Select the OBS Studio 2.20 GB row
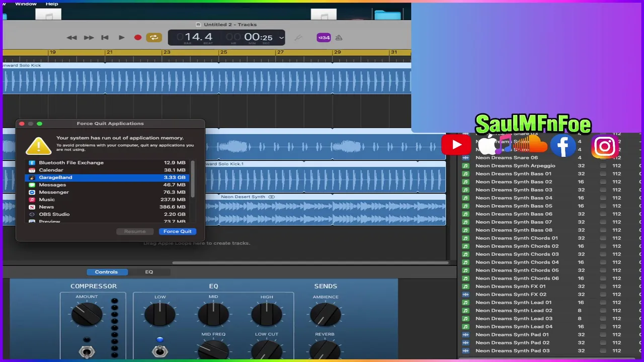 (108, 214)
